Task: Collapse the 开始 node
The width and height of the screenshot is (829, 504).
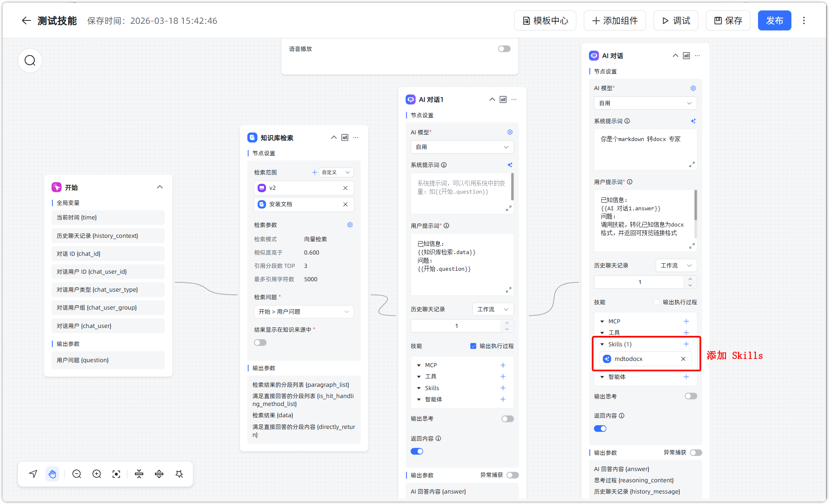Action: tap(160, 187)
